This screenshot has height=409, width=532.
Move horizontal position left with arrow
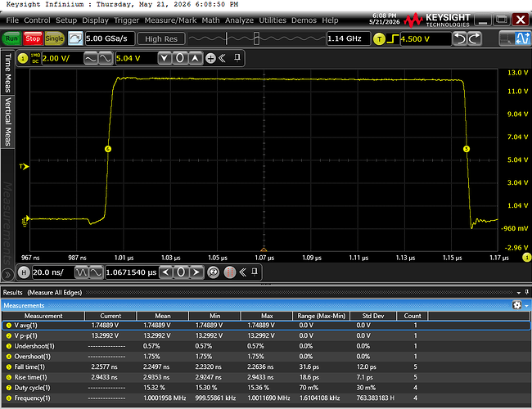(165, 272)
